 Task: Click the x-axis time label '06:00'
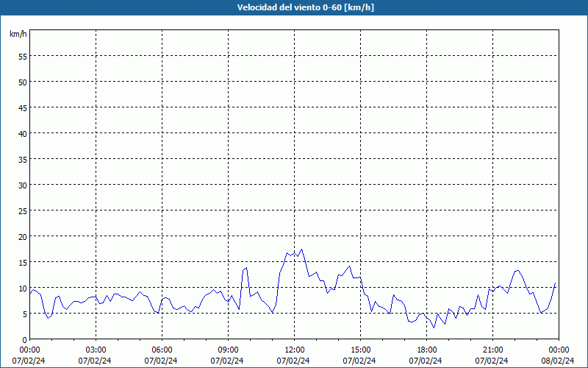coord(162,350)
